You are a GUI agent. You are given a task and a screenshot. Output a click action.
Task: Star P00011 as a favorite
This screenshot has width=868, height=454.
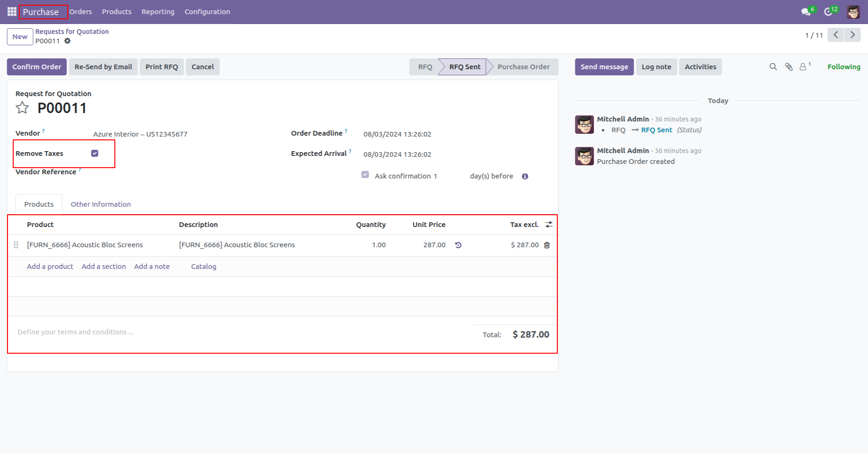coord(22,107)
